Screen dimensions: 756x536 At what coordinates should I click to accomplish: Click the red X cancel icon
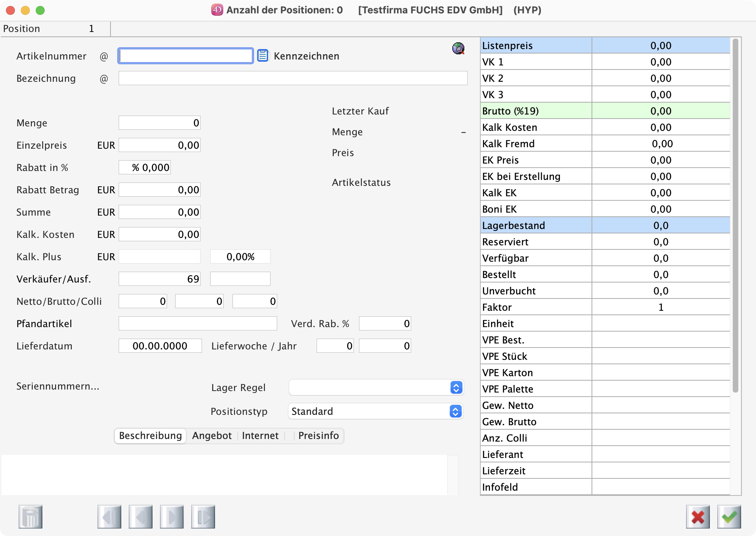[x=698, y=517]
